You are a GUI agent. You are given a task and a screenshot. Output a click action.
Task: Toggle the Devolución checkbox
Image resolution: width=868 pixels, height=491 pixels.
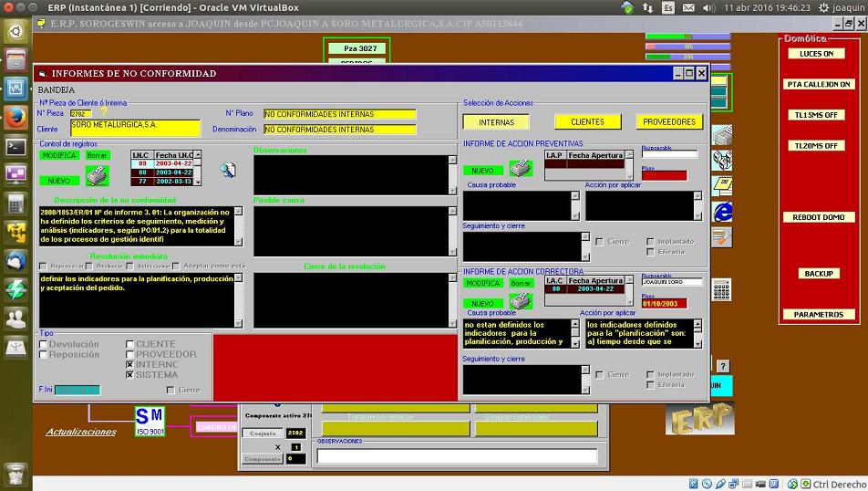[43, 344]
